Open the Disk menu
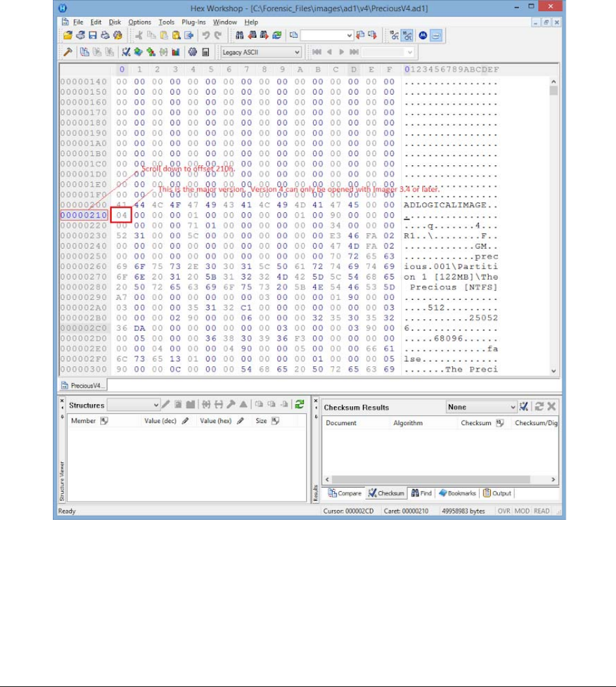The image size is (616, 687). click(x=115, y=22)
